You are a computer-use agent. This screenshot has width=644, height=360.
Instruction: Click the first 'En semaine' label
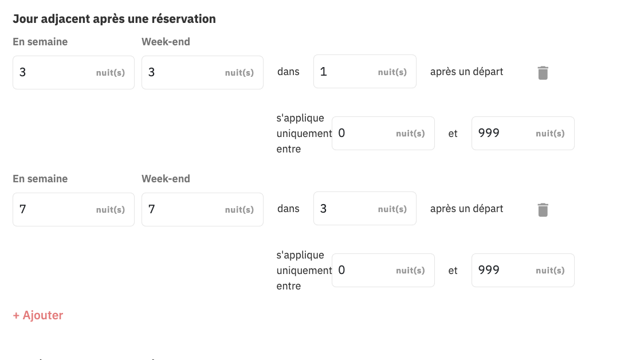coord(40,42)
